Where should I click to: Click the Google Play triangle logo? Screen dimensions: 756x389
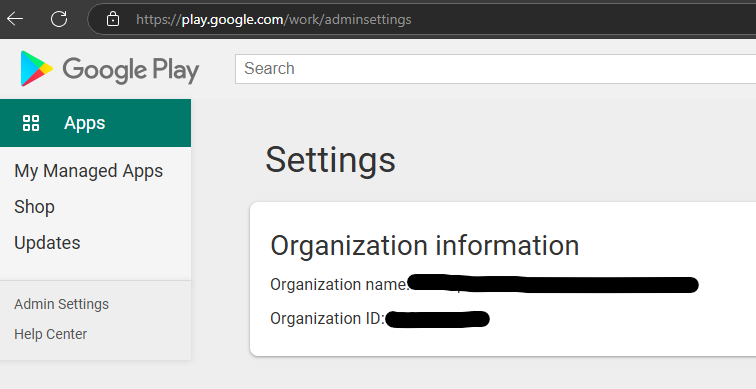(x=36, y=68)
